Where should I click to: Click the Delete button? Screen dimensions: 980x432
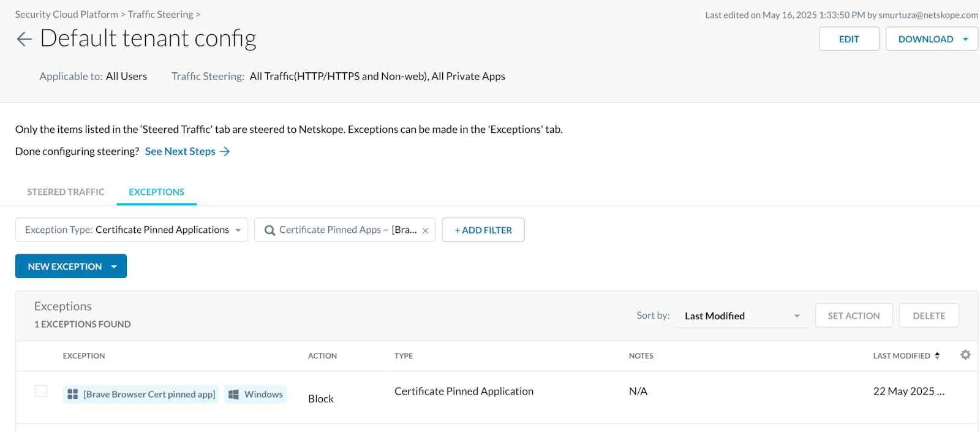[929, 316]
